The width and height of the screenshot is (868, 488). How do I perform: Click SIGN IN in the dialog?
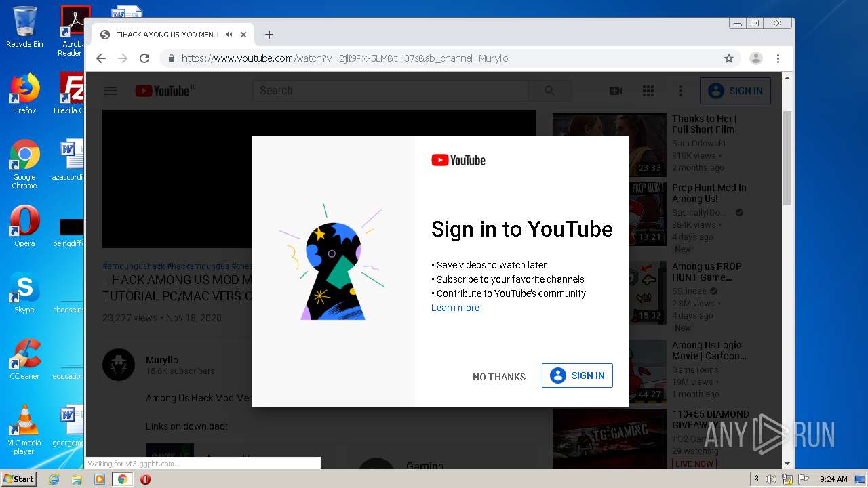[577, 375]
